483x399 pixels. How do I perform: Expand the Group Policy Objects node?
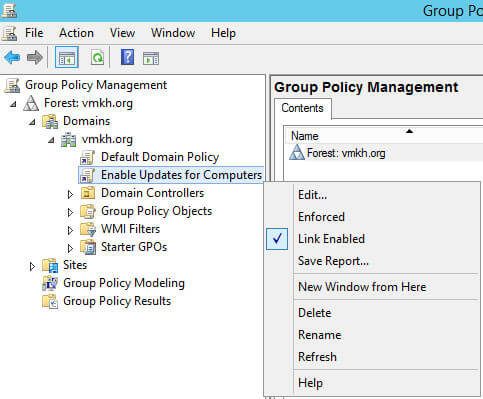70,212
